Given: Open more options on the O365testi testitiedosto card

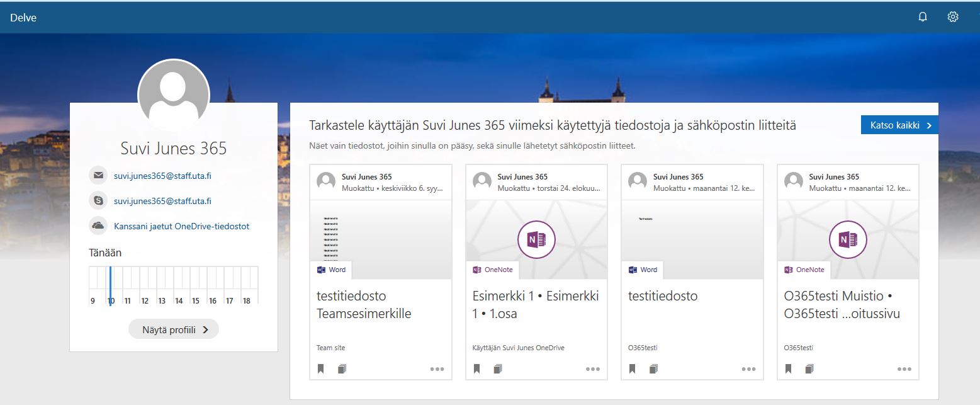Looking at the screenshot, I should [748, 369].
